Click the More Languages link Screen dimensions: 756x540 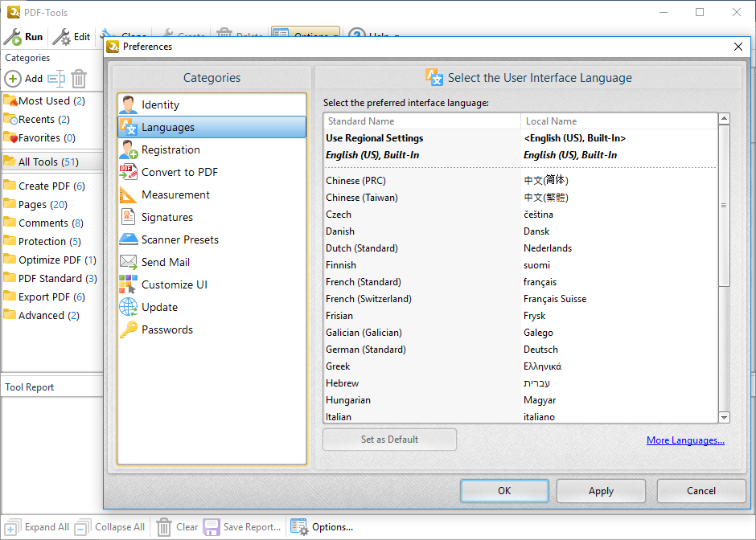coord(685,440)
